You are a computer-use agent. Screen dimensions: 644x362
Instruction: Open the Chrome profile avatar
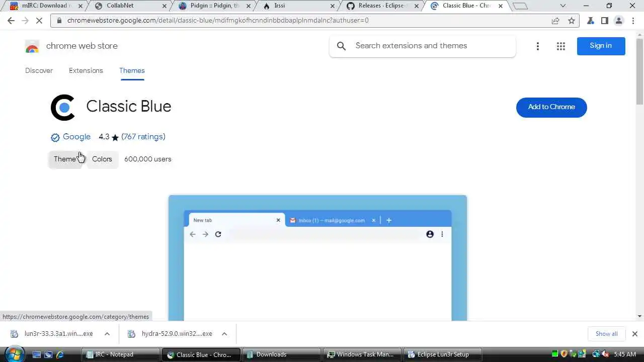click(x=619, y=21)
